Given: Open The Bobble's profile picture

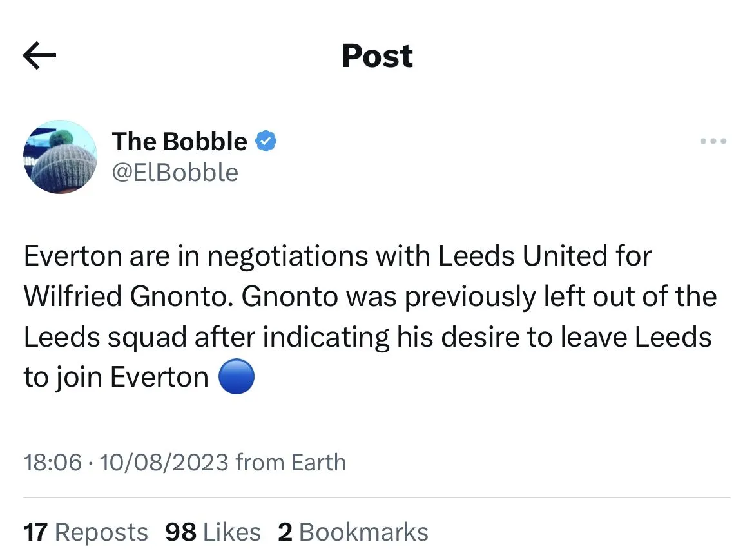Looking at the screenshot, I should (x=61, y=157).
